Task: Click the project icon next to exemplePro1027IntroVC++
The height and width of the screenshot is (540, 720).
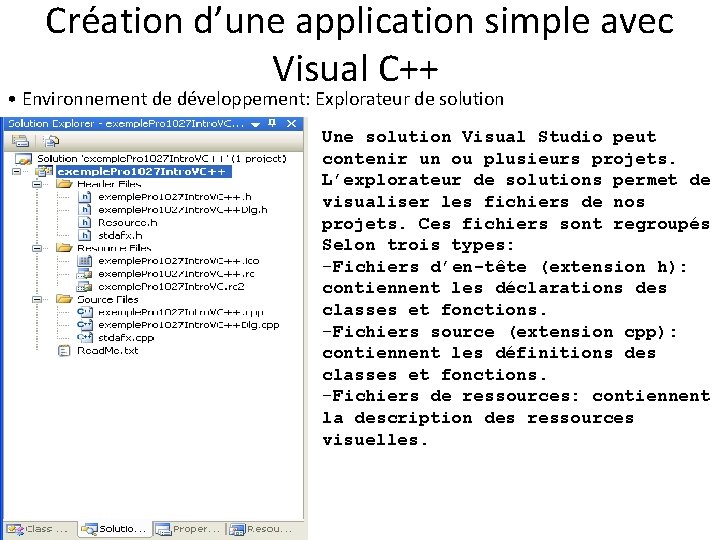Action: click(x=45, y=171)
